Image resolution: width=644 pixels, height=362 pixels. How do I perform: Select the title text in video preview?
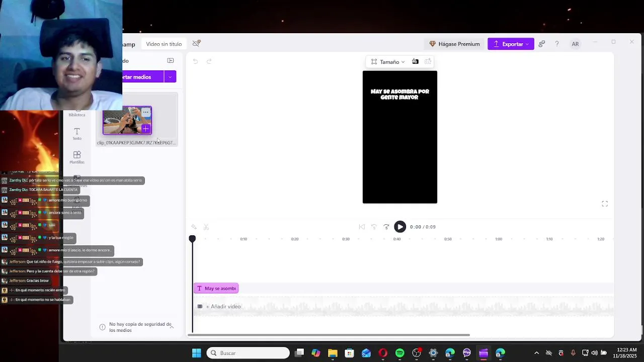click(400, 95)
